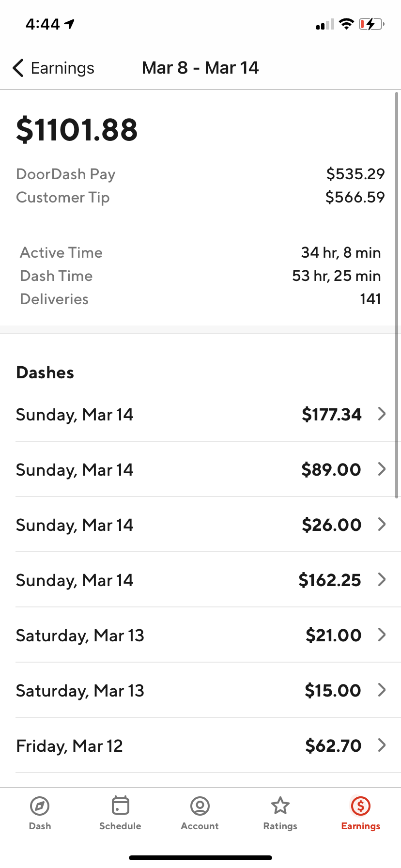This screenshot has height=868, width=401.
Task: Select the Earnings dollar icon
Action: (x=360, y=806)
